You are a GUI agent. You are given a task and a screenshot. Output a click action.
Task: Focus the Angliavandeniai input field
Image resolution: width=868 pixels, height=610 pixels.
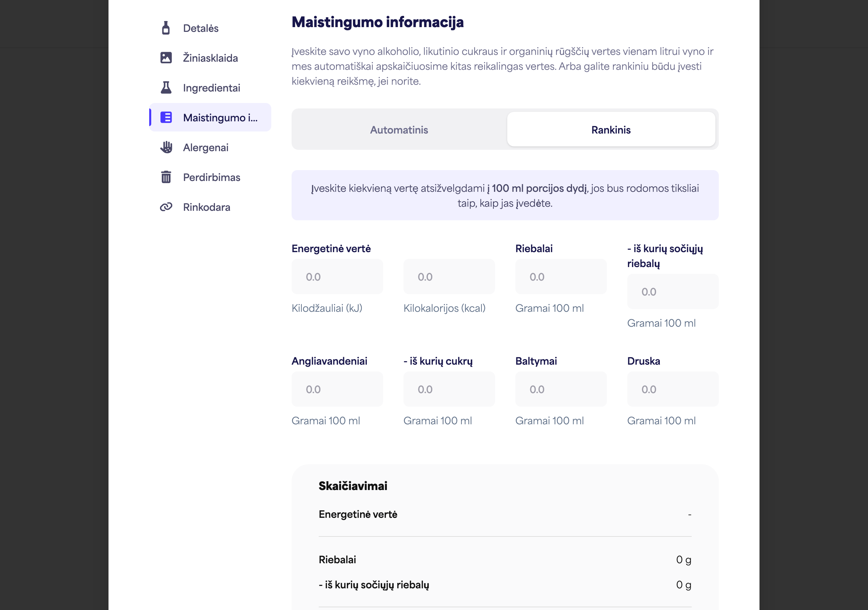tap(337, 389)
